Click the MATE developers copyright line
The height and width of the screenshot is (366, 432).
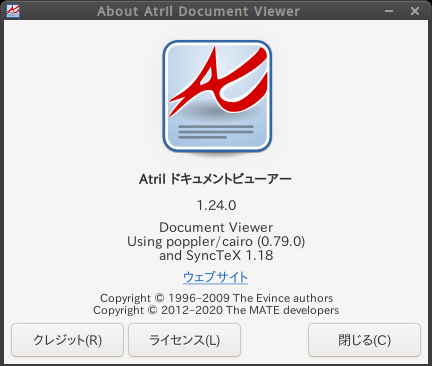[216, 310]
